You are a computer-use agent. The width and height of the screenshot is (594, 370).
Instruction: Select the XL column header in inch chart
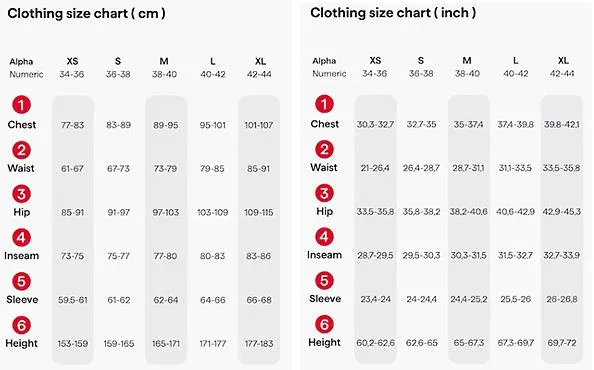563,61
